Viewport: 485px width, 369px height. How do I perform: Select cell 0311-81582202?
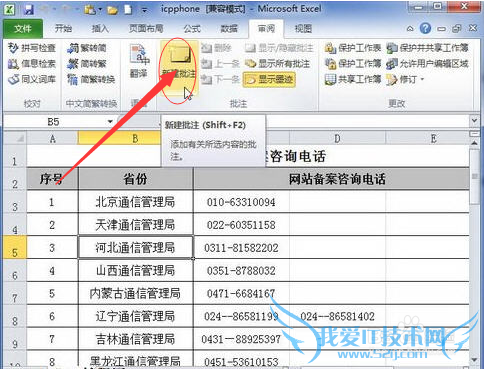[241, 247]
